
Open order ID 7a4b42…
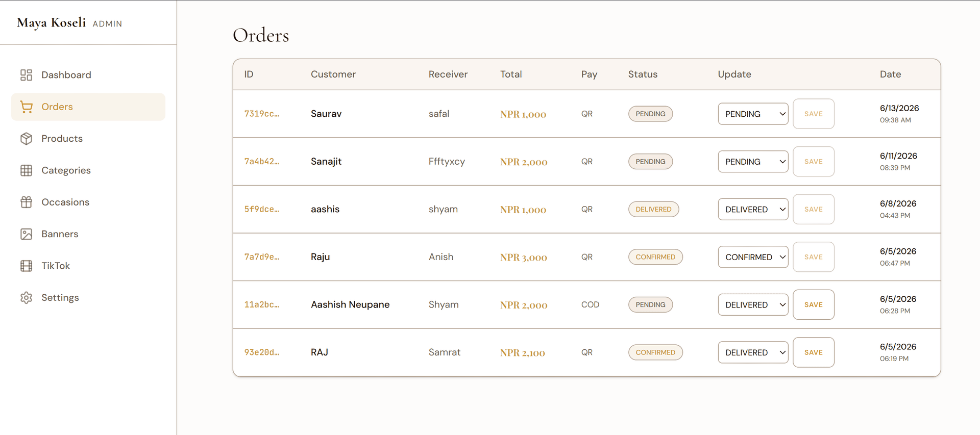click(x=261, y=162)
